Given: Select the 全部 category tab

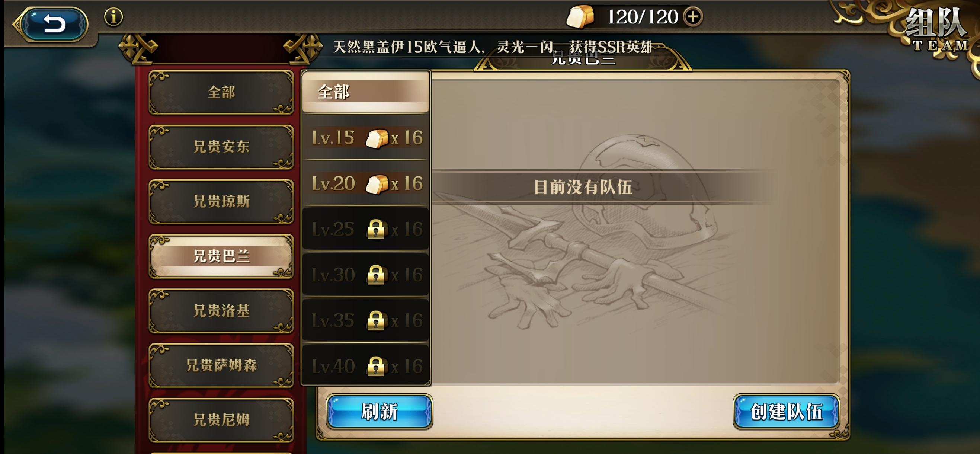Looking at the screenshot, I should point(221,92).
